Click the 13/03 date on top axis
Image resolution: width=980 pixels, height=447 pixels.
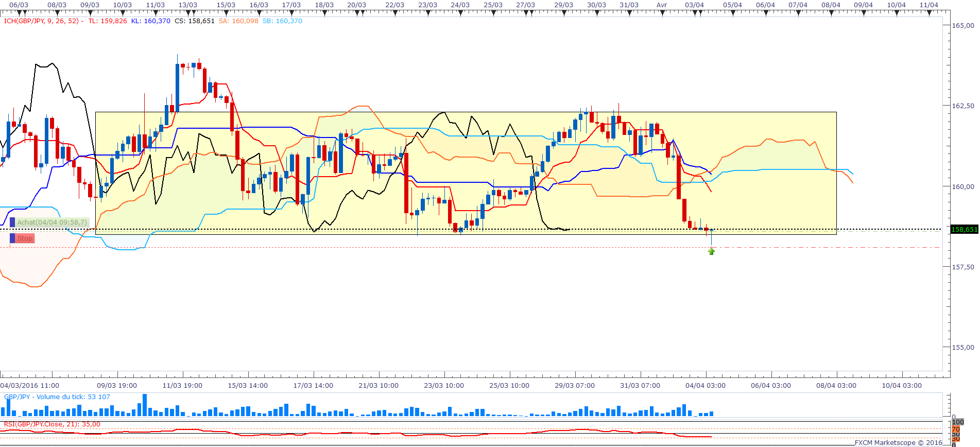pos(188,5)
